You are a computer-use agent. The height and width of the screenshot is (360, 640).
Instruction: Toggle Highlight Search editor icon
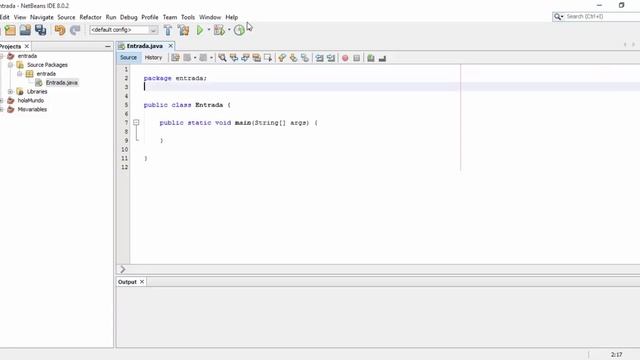tap(256, 58)
